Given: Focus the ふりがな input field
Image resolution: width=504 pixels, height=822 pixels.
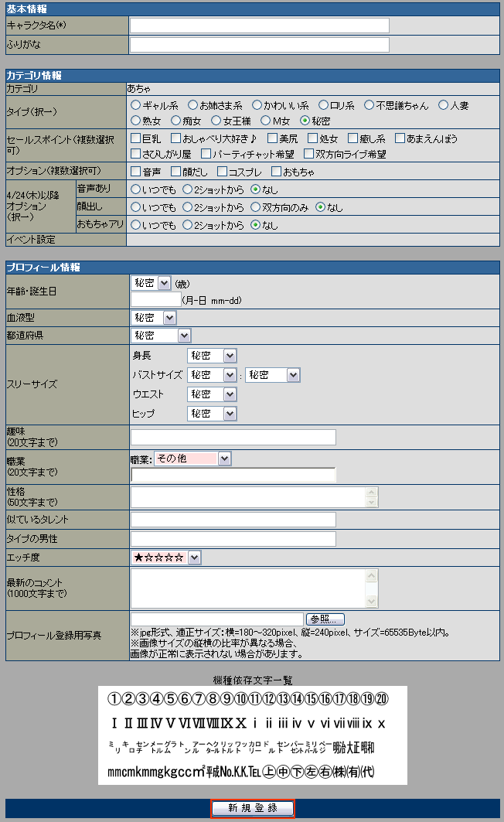Looking at the screenshot, I should click(259, 44).
